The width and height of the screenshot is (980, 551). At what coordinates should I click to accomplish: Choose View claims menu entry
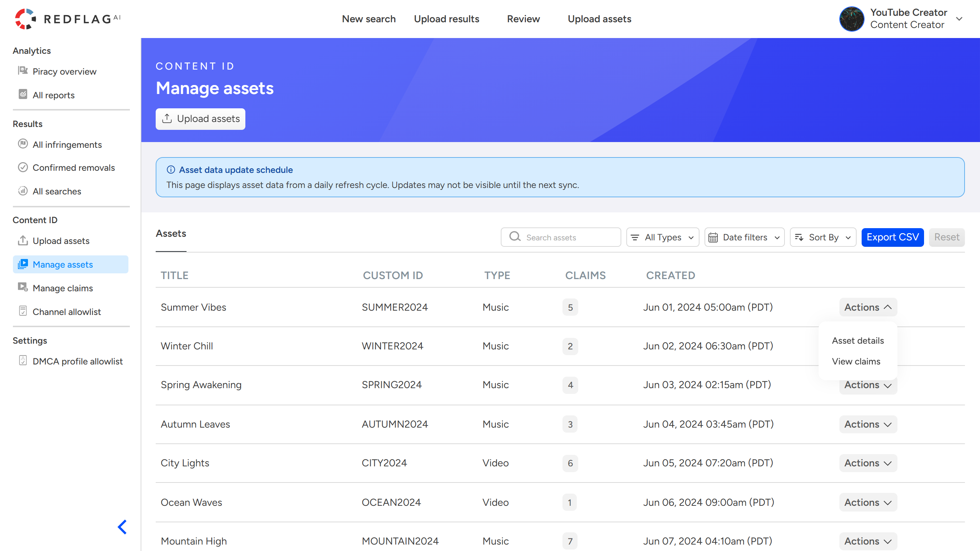coord(856,362)
